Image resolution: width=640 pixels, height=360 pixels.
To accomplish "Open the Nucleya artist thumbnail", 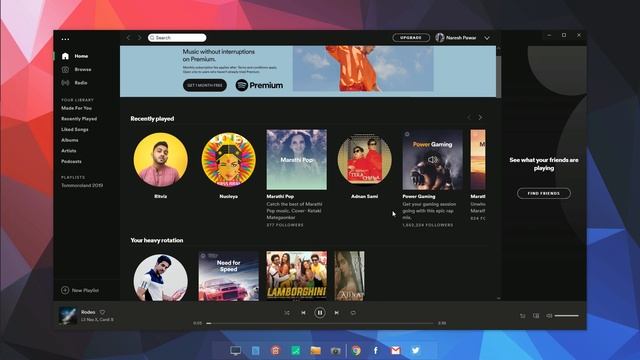I will coord(229,160).
